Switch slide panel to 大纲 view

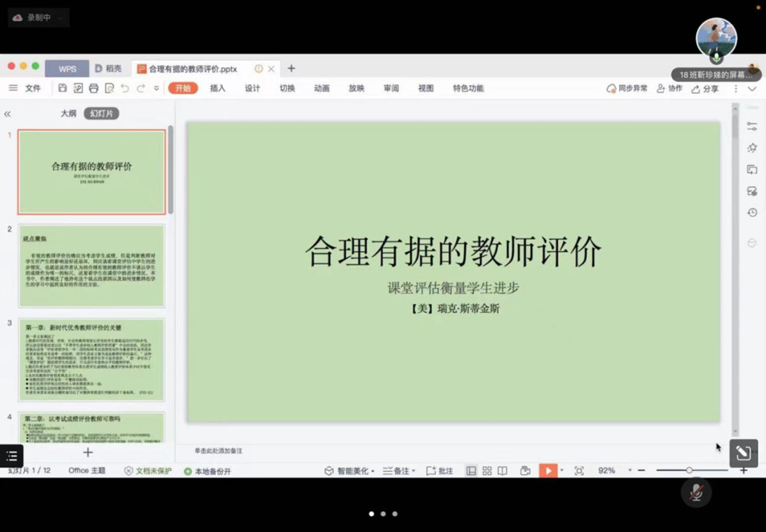click(x=69, y=113)
